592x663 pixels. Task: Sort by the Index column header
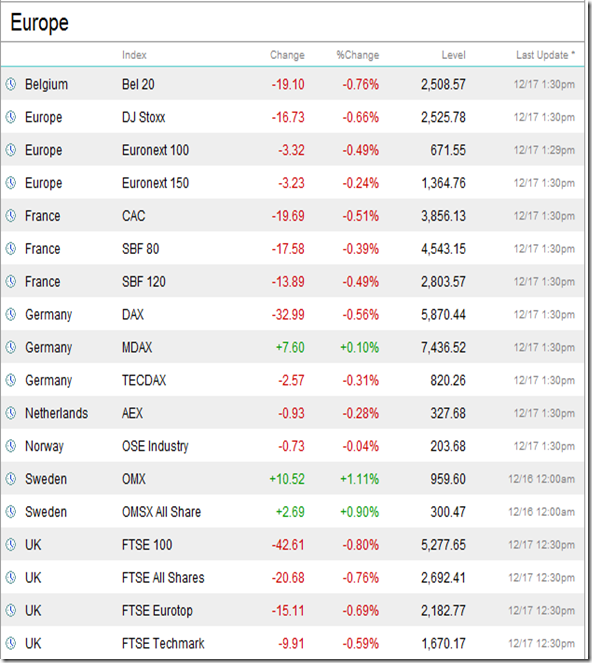[x=134, y=55]
